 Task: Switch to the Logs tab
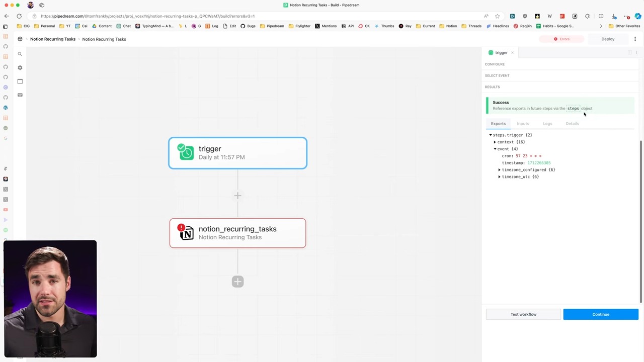tap(547, 124)
